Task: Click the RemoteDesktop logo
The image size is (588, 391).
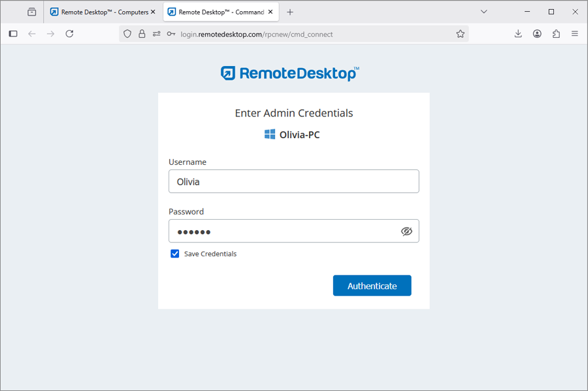Action: [289, 73]
